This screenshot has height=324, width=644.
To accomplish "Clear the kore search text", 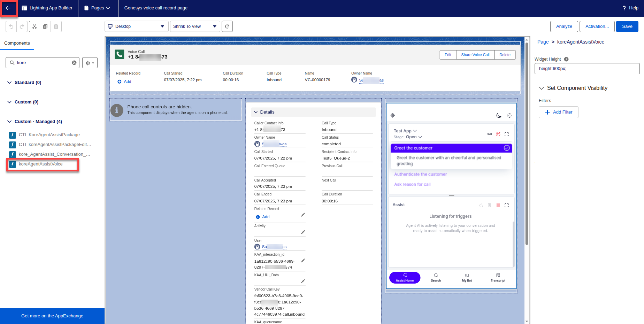I will (x=74, y=63).
